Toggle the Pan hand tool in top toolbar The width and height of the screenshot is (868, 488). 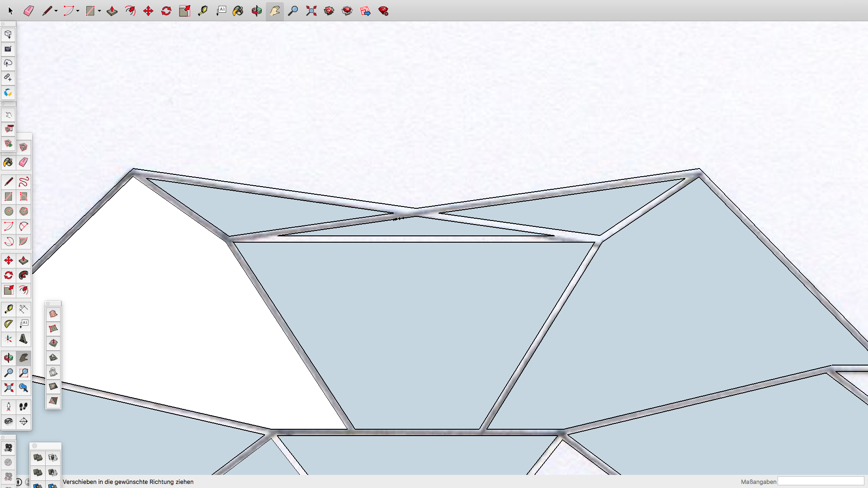pos(275,11)
